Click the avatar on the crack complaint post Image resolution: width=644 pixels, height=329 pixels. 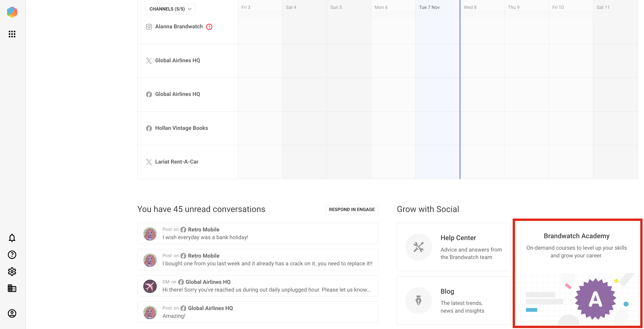[x=150, y=260]
